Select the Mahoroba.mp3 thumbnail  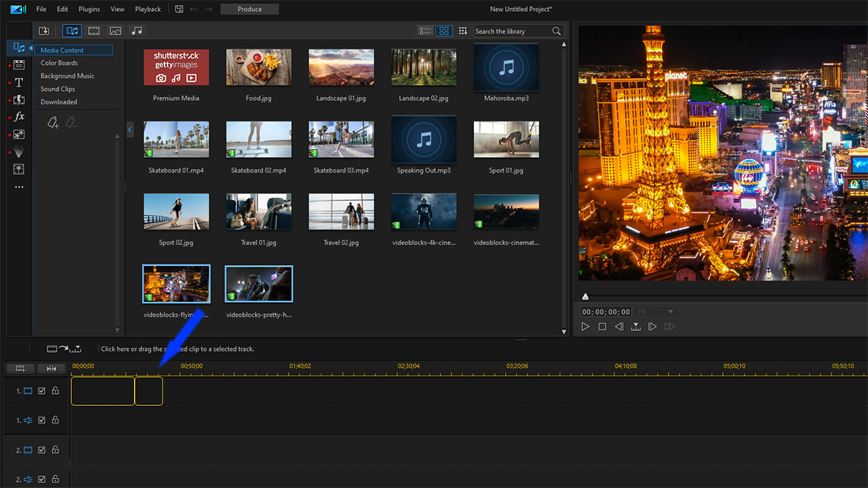click(506, 67)
